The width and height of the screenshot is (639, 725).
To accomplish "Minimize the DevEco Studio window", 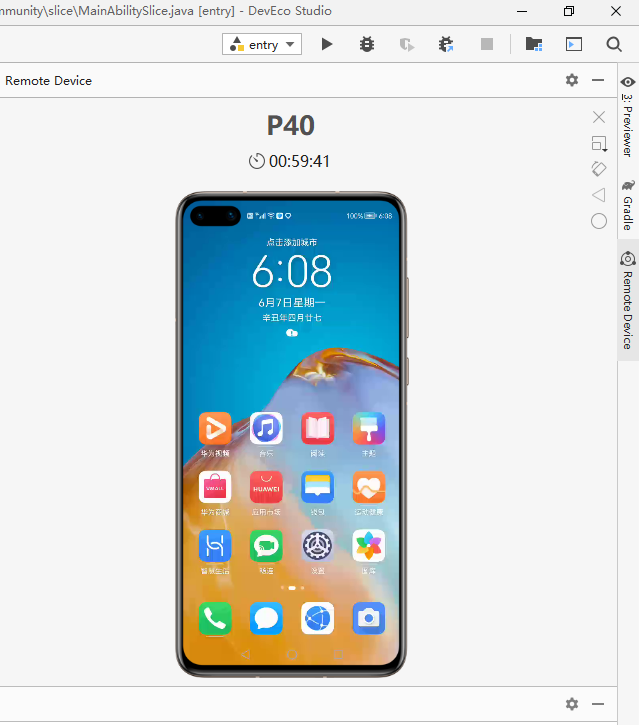I will tap(522, 11).
